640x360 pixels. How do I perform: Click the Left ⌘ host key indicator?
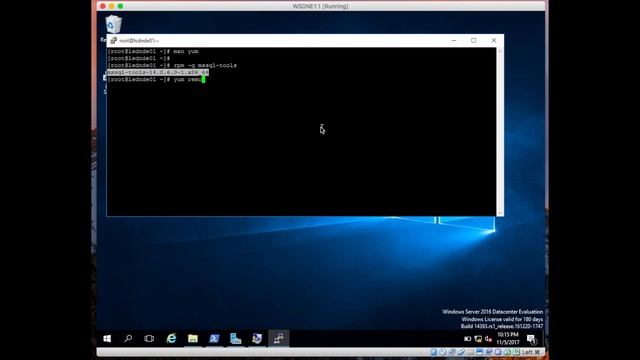click(x=531, y=352)
